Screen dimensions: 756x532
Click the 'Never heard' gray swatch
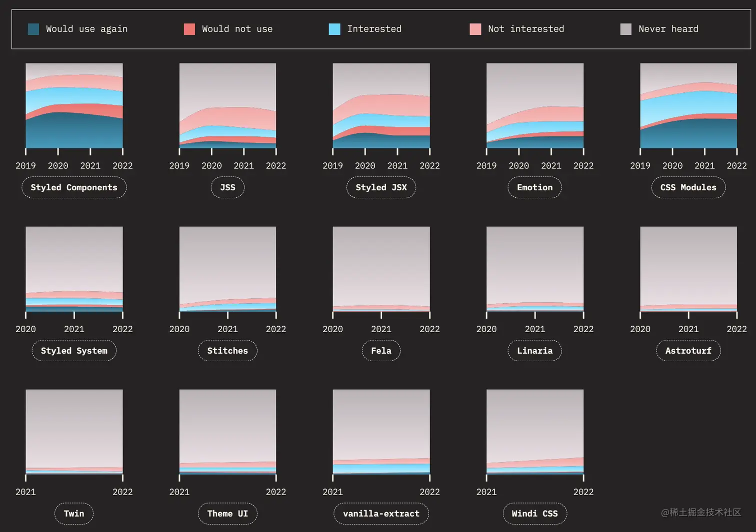click(x=626, y=29)
